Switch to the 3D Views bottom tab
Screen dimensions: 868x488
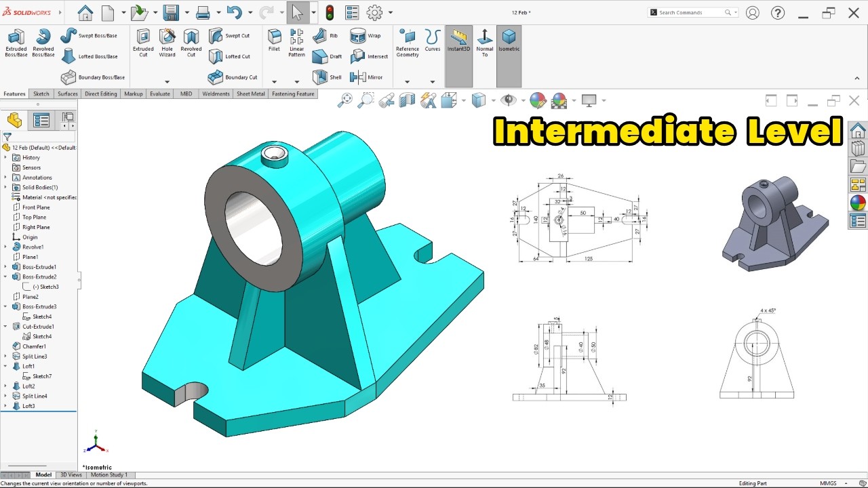tap(71, 475)
